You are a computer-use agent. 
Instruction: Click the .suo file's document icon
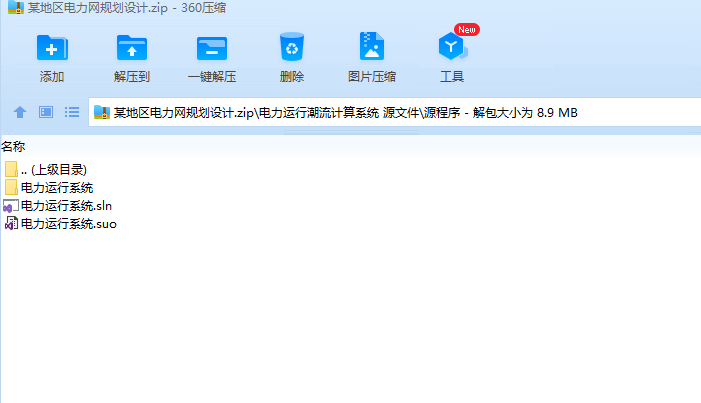11,223
